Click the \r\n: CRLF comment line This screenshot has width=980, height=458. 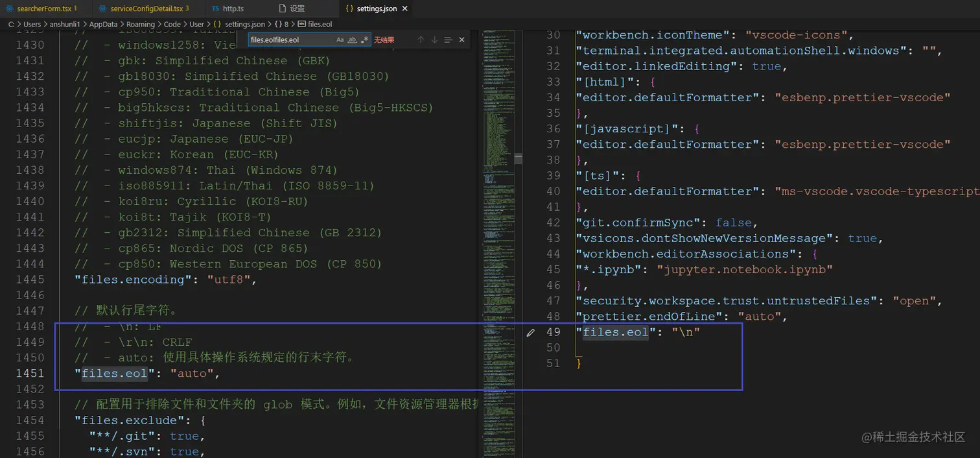click(x=133, y=342)
